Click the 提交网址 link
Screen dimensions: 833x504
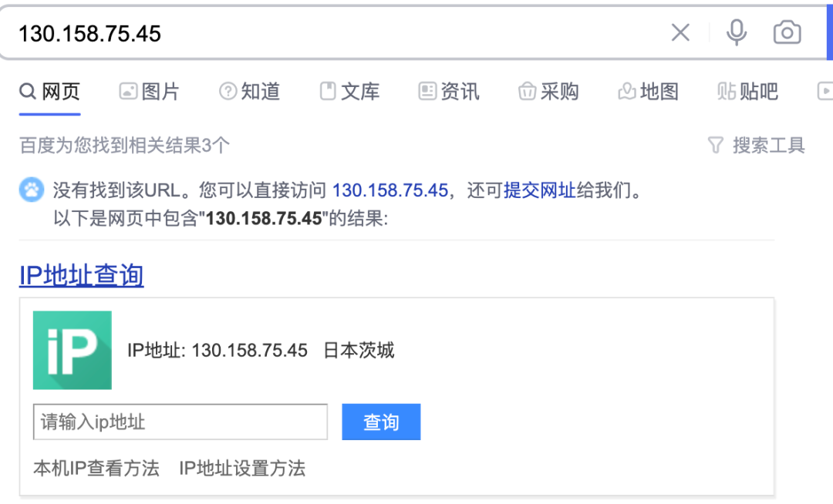(x=539, y=190)
